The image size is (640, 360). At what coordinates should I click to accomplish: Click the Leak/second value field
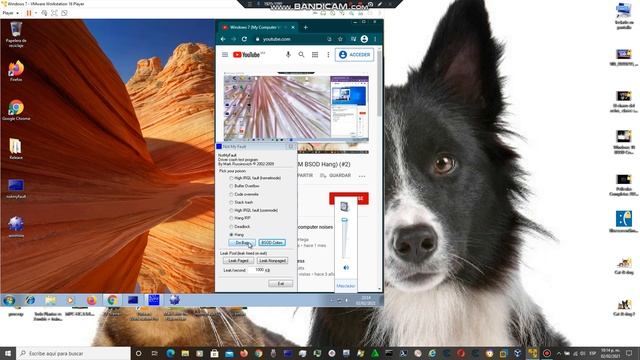click(x=256, y=270)
